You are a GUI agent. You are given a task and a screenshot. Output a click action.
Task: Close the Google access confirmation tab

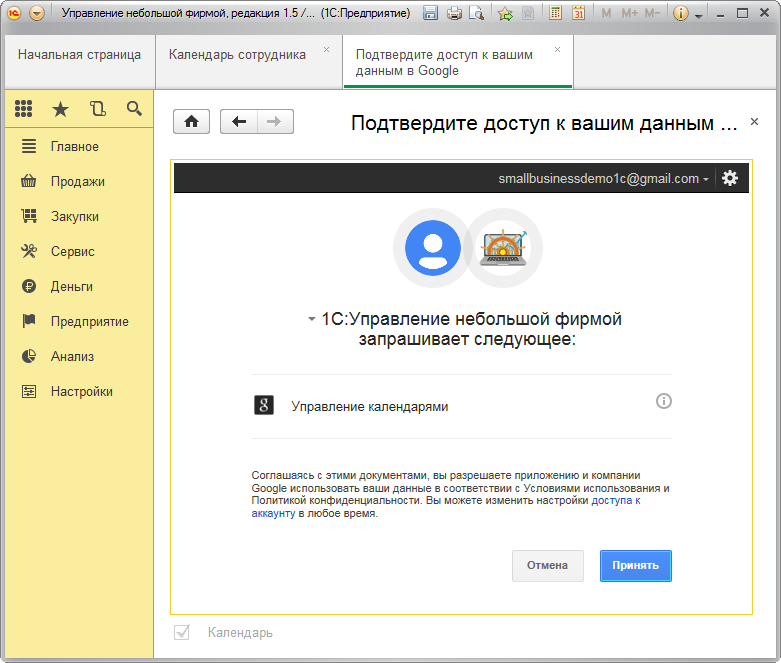(x=557, y=49)
